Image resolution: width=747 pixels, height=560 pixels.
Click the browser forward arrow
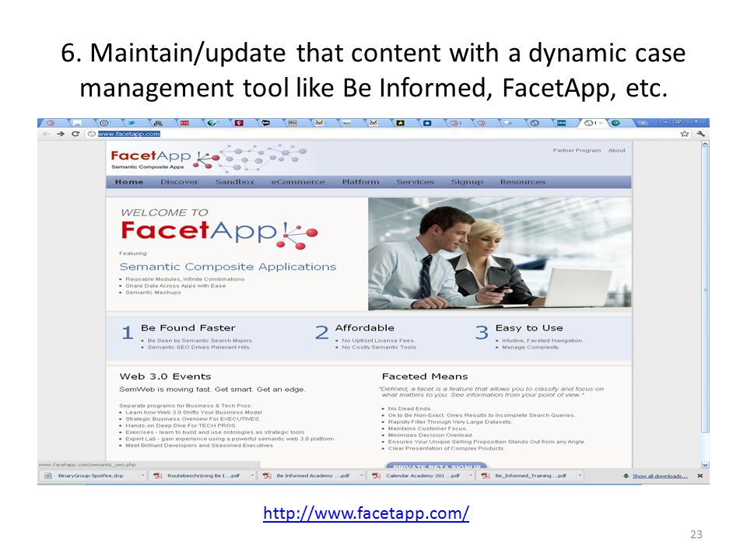(x=61, y=134)
